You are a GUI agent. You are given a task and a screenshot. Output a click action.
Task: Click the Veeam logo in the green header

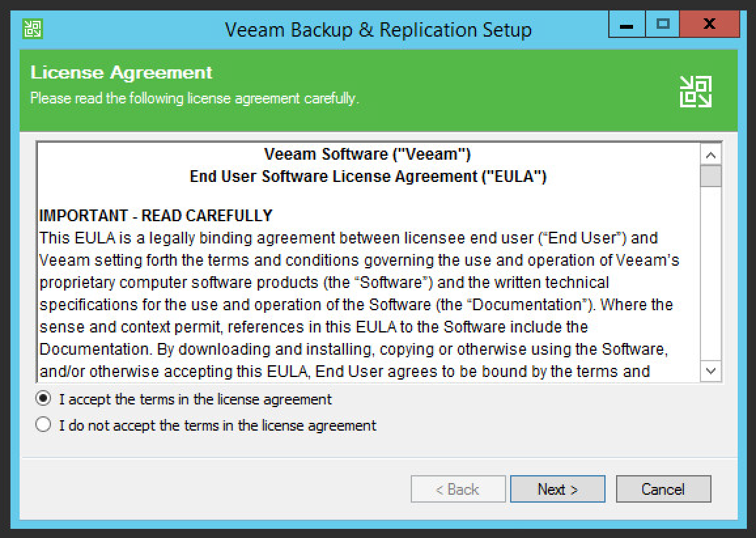tap(695, 91)
